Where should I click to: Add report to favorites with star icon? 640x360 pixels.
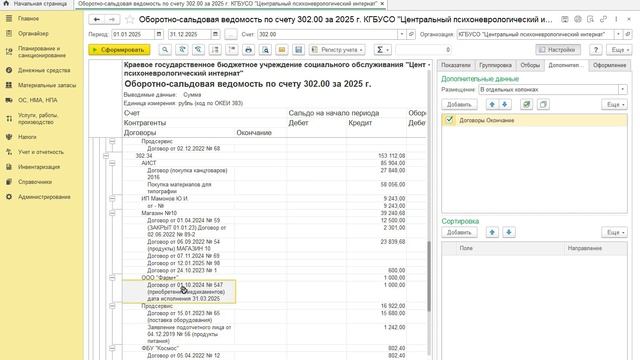click(x=129, y=19)
